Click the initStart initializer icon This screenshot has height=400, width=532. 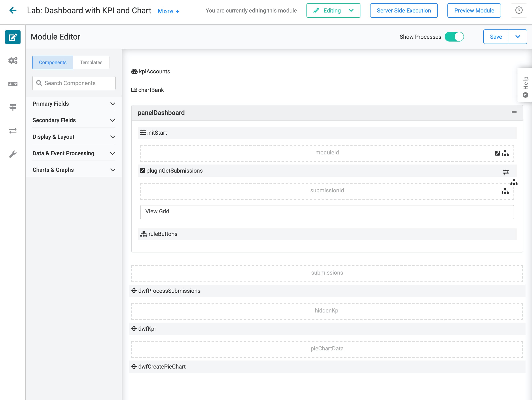(143, 133)
